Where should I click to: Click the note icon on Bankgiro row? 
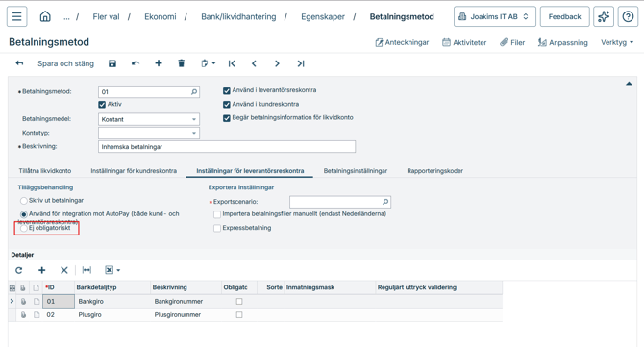coord(37,302)
